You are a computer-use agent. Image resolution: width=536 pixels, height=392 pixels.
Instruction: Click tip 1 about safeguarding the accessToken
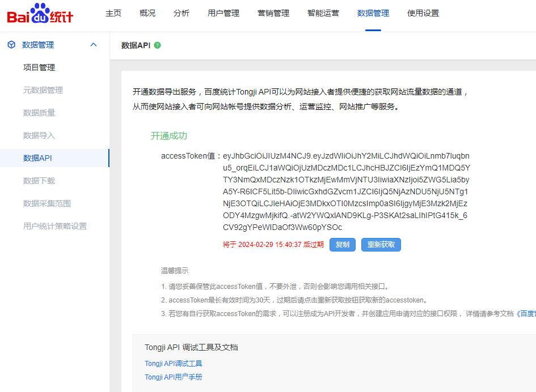276,286
